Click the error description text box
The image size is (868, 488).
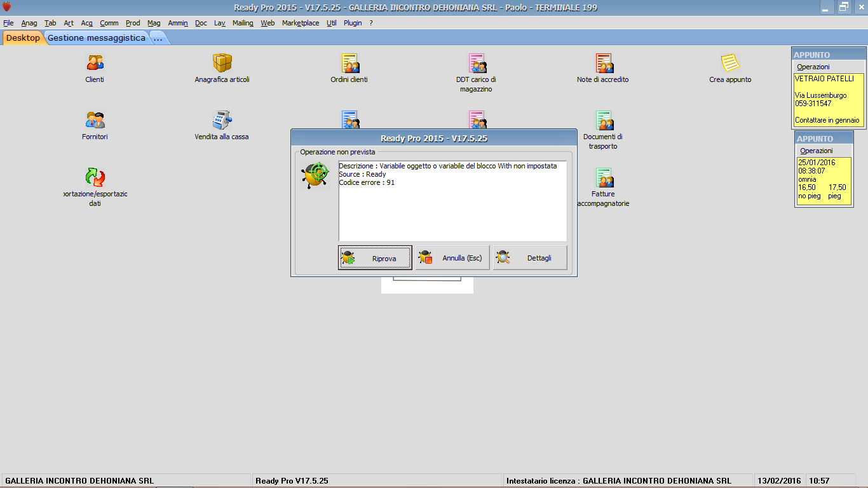(452, 201)
